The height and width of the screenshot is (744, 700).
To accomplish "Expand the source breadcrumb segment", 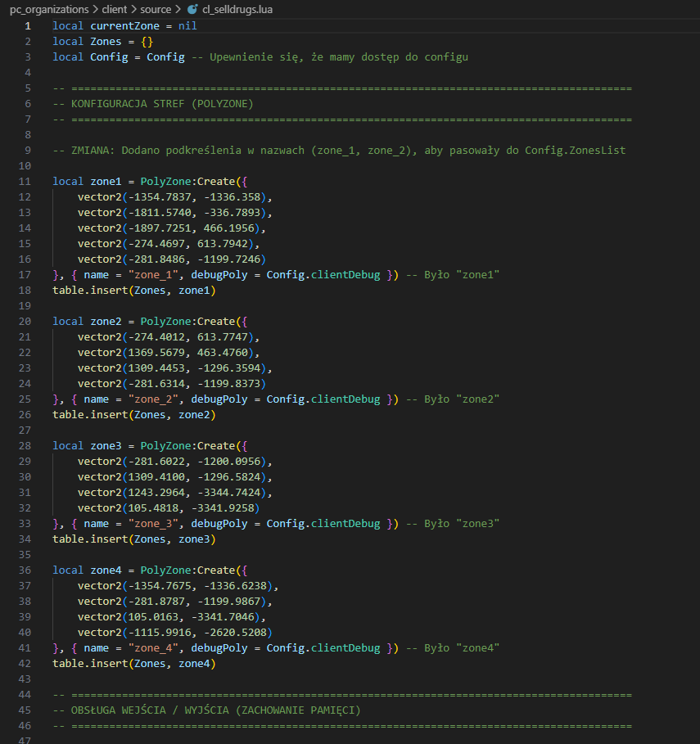I will pyautogui.click(x=155, y=10).
